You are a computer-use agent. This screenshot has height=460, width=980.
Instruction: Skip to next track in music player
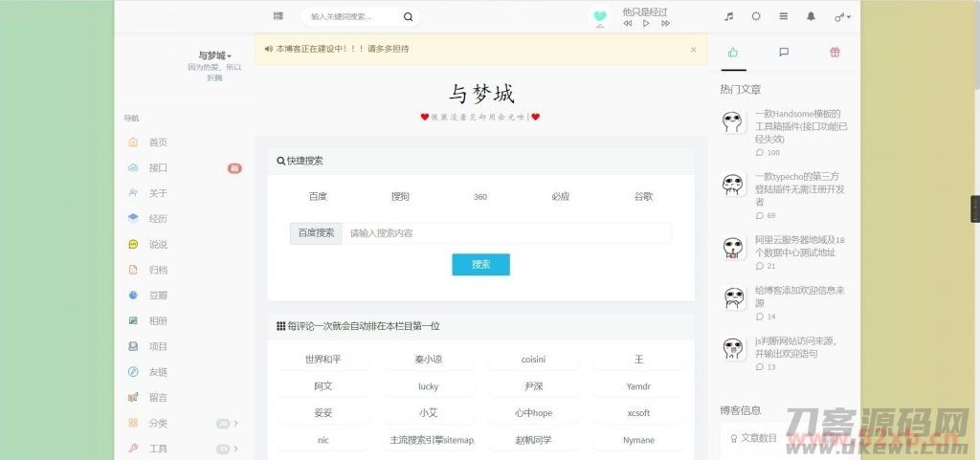pyautogui.click(x=666, y=23)
